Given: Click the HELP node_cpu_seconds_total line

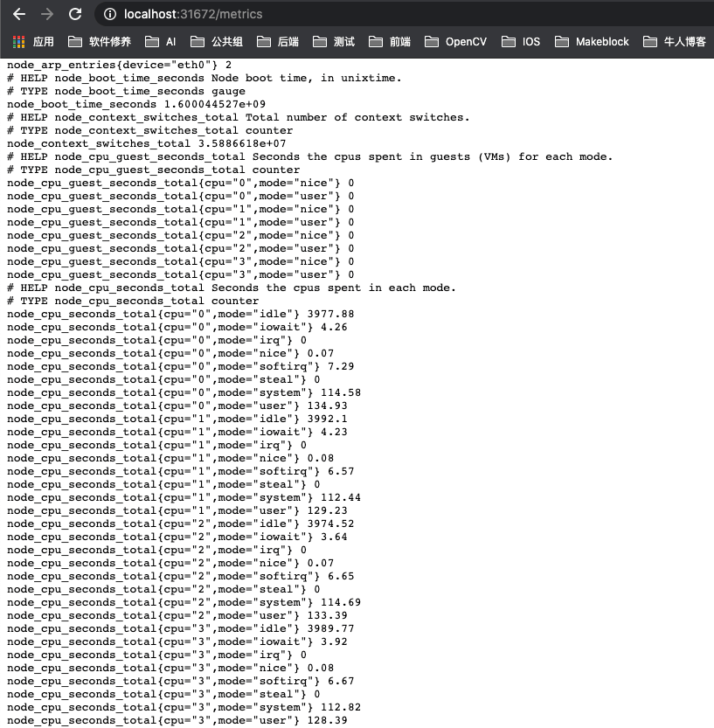Looking at the screenshot, I should (232, 288).
